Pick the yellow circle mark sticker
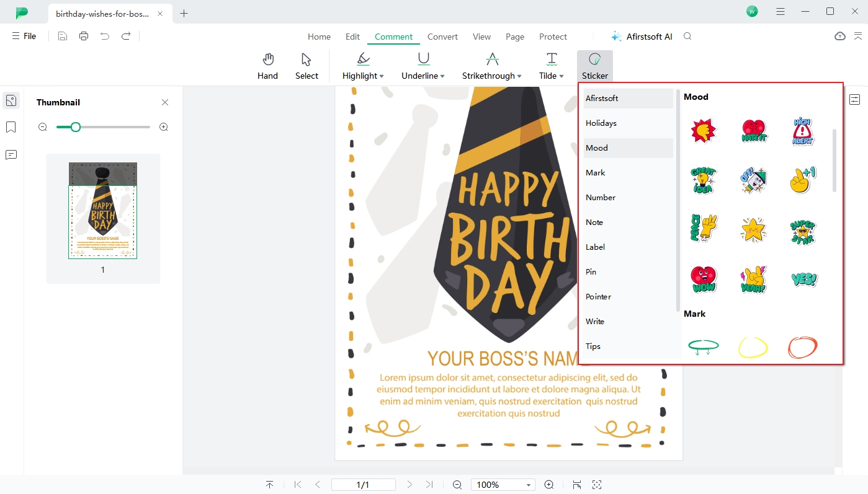This screenshot has height=494, width=868. [x=753, y=347]
